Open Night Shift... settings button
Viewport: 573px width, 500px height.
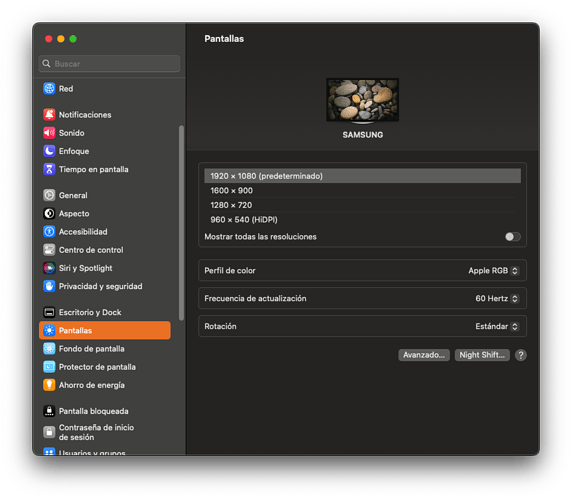(x=482, y=355)
